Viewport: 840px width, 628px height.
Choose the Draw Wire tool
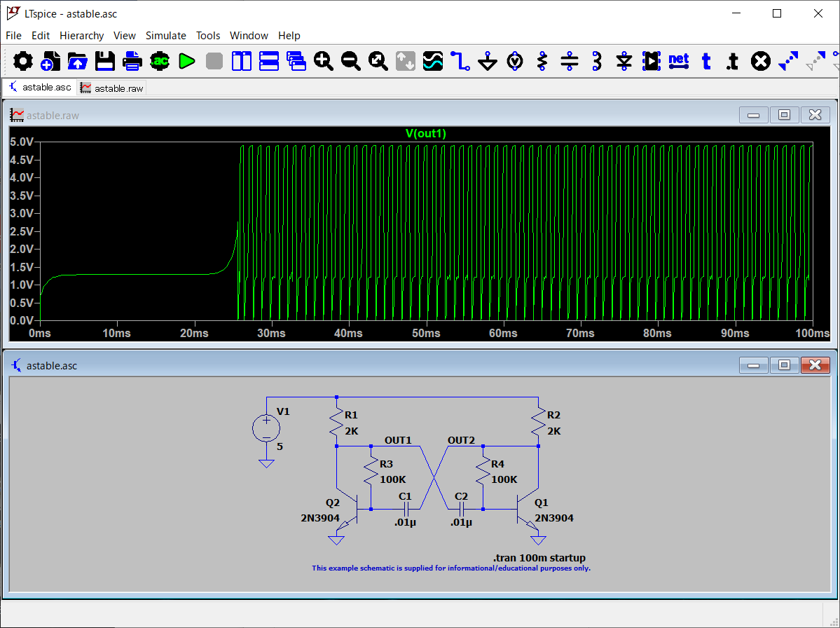(x=460, y=62)
